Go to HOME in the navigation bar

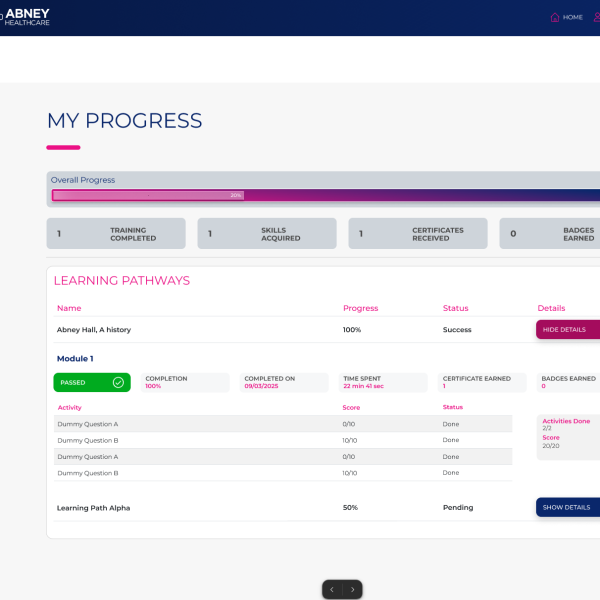(x=572, y=17)
